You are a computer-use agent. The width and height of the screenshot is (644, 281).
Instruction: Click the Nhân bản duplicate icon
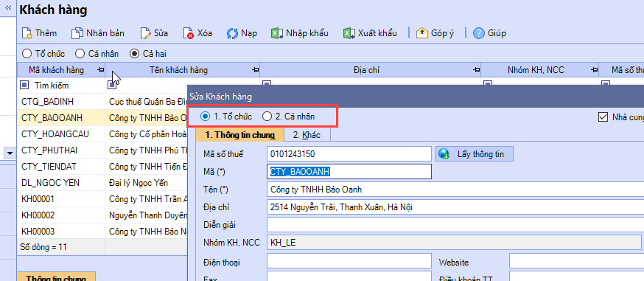pyautogui.click(x=77, y=33)
